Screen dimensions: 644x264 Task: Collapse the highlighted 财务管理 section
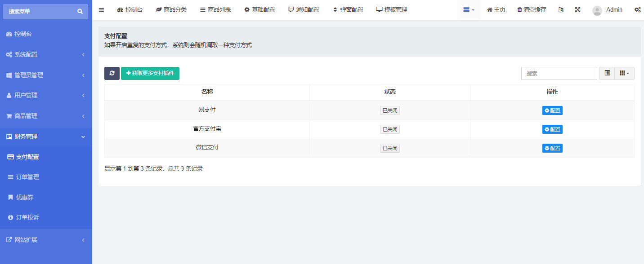point(45,136)
